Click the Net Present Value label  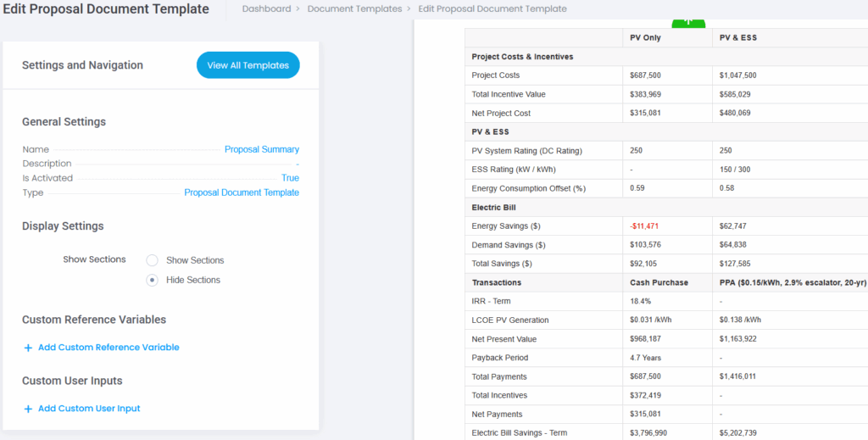[x=504, y=339]
